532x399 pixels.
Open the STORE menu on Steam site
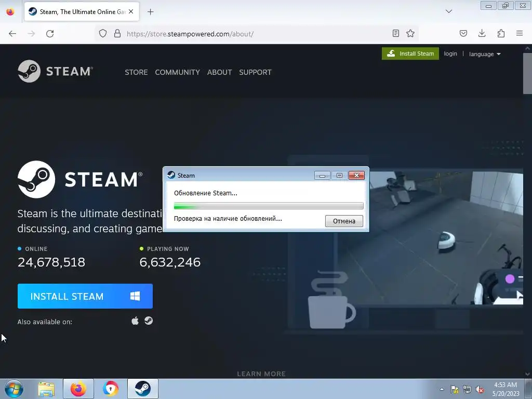136,72
